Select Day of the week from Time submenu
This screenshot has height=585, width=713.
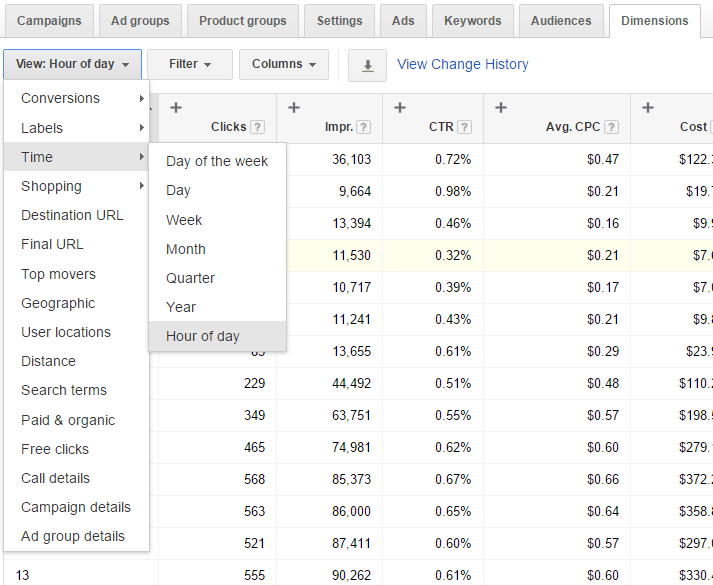[217, 161]
